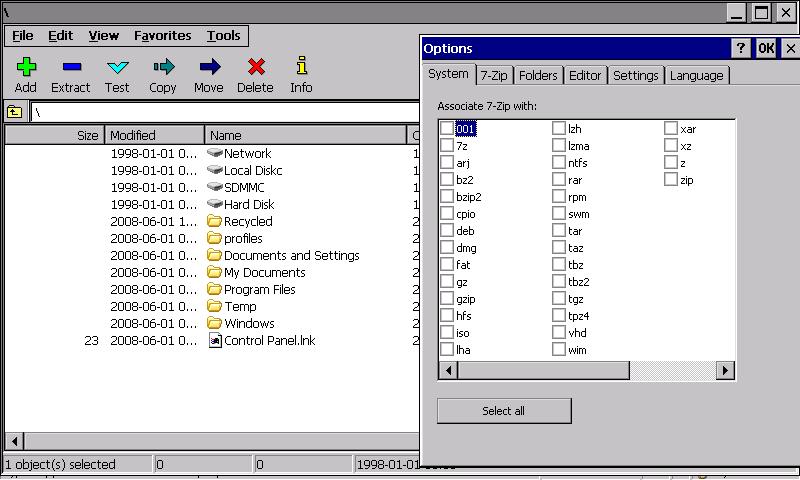The image size is (800, 480).
Task: Select the Network drive icon
Action: tap(215, 153)
